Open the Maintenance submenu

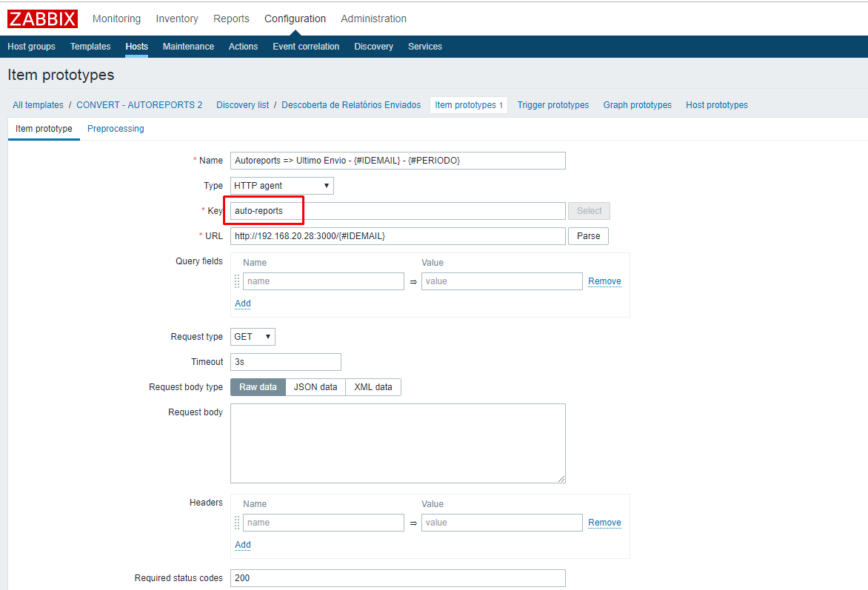188,47
